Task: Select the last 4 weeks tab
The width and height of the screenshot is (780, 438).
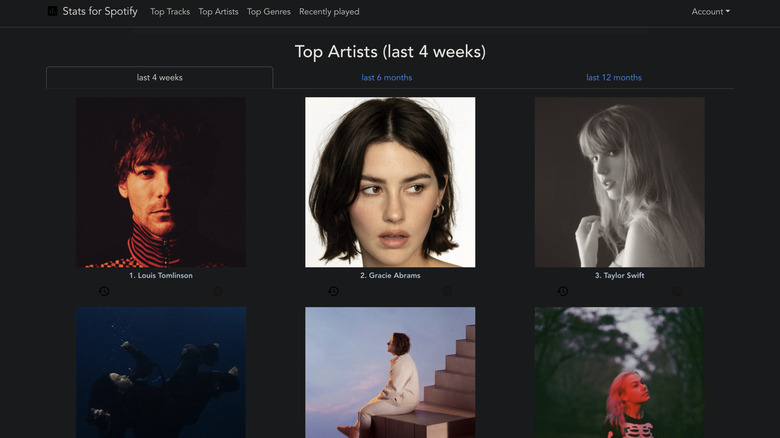Action: click(x=160, y=77)
